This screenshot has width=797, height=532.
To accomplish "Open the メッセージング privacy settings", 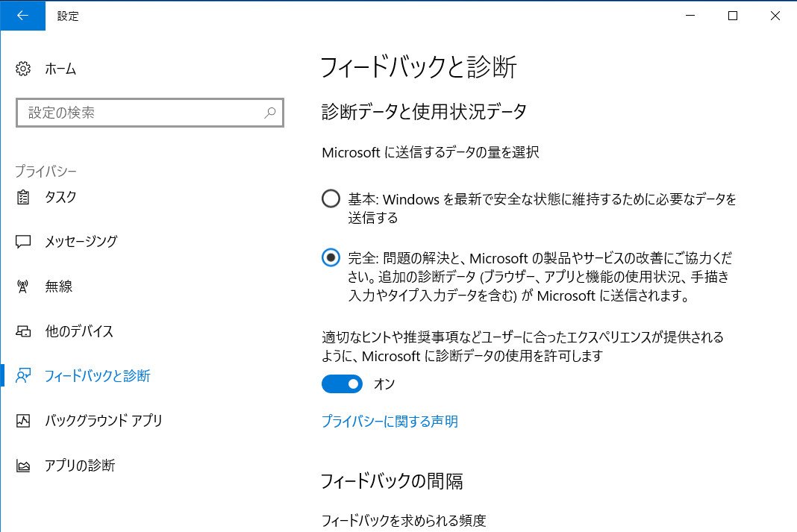I will tap(81, 242).
